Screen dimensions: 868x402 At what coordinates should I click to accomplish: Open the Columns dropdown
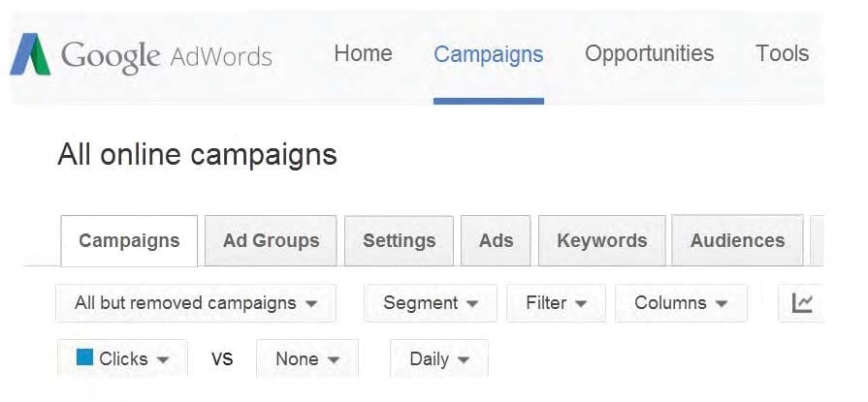681,303
